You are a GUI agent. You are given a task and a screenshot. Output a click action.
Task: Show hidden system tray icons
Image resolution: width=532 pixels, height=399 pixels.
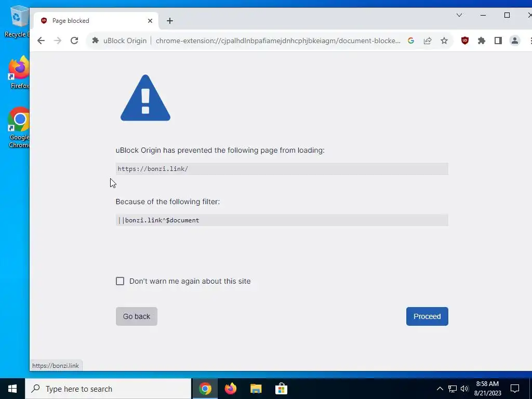pos(440,389)
